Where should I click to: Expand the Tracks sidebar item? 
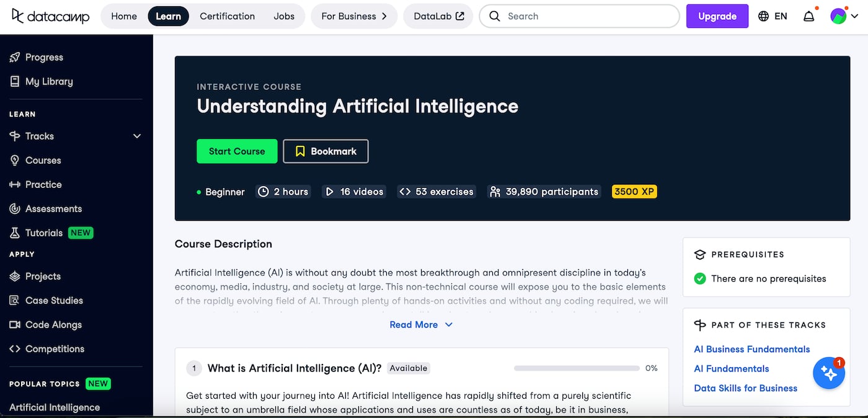coord(40,136)
